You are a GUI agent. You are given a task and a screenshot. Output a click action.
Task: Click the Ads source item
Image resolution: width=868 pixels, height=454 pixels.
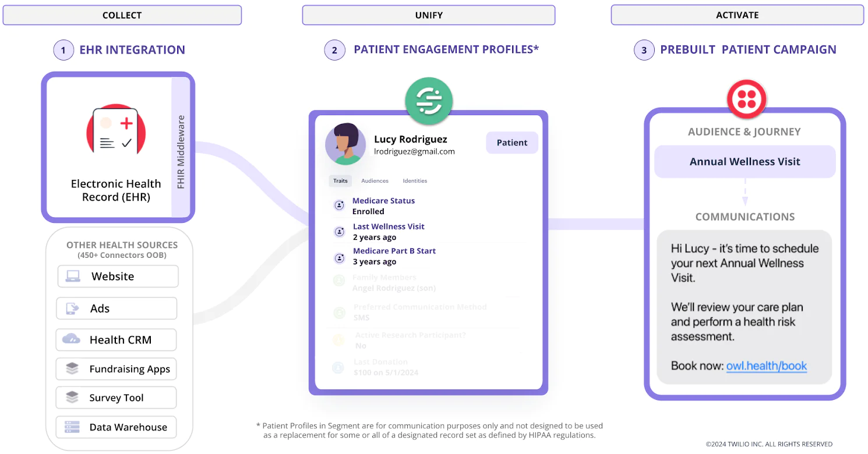[117, 308]
